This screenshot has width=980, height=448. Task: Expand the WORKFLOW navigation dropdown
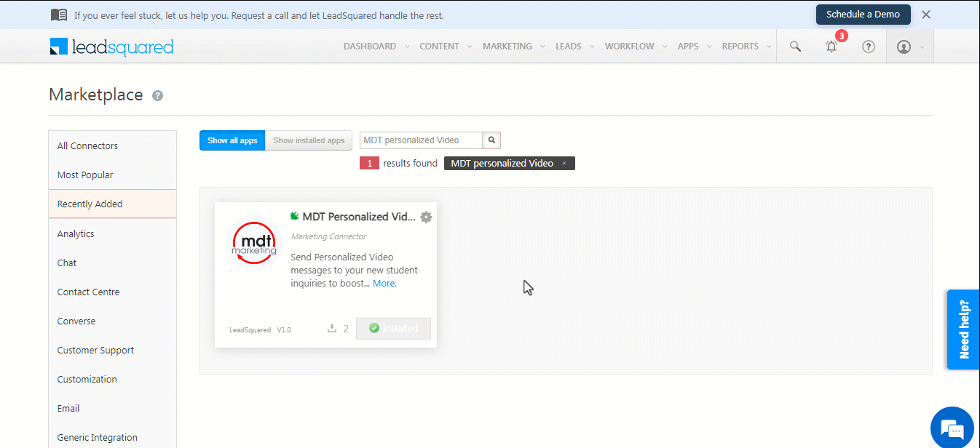tap(630, 46)
